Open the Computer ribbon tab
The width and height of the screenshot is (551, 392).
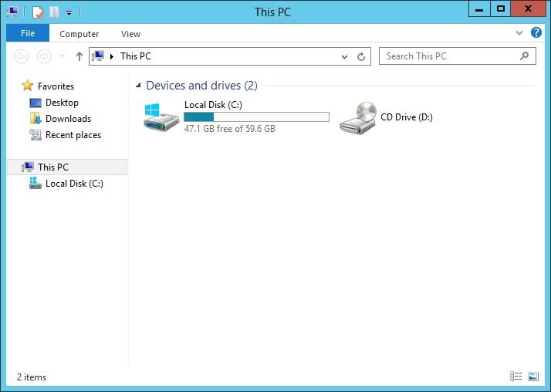point(79,34)
